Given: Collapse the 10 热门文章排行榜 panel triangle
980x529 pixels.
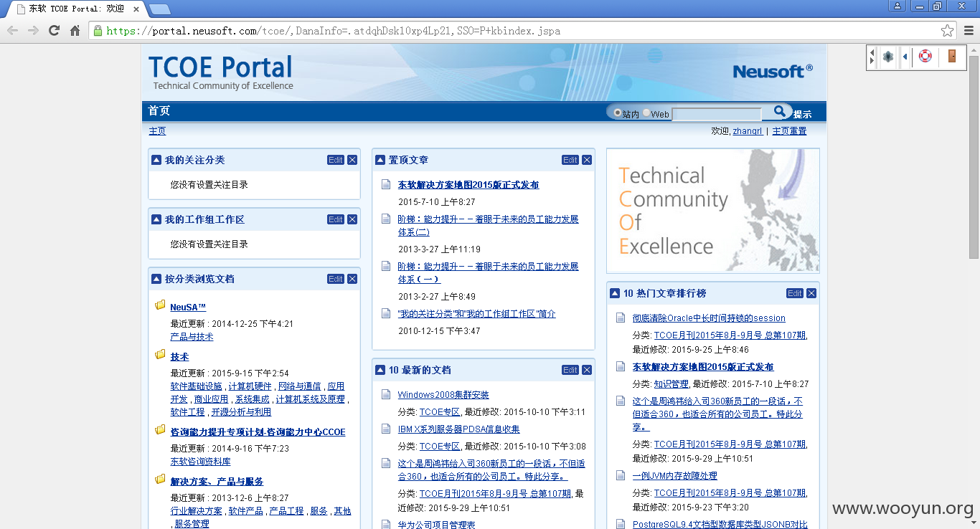Looking at the screenshot, I should click(615, 293).
